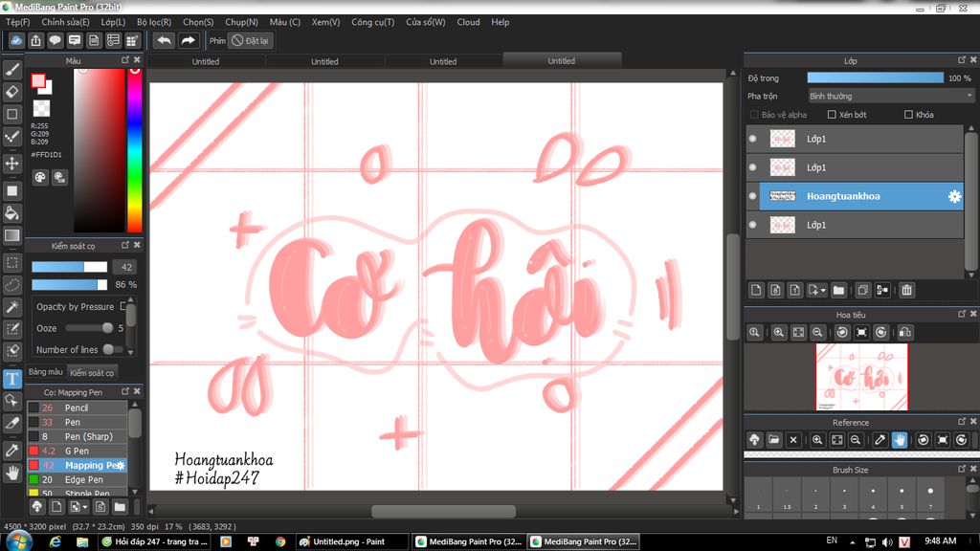
Task: Open the Tệp(F) menu
Action: (17, 22)
